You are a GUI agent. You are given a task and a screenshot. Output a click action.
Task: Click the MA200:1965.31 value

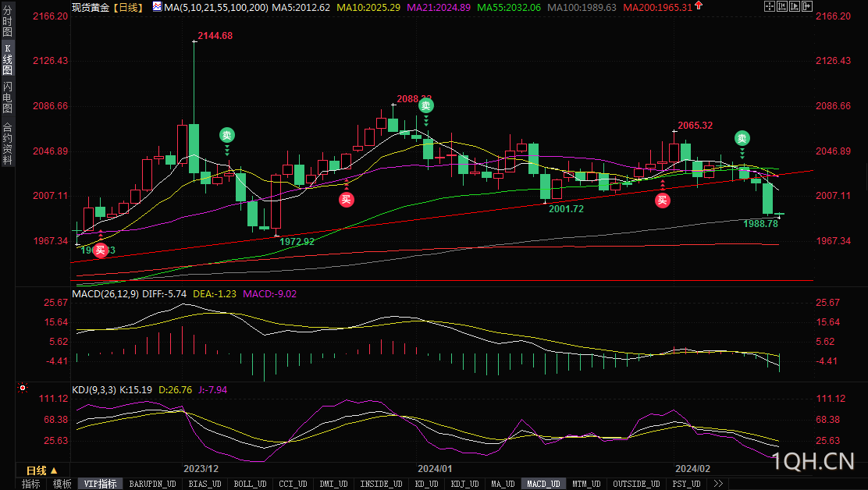click(x=658, y=7)
